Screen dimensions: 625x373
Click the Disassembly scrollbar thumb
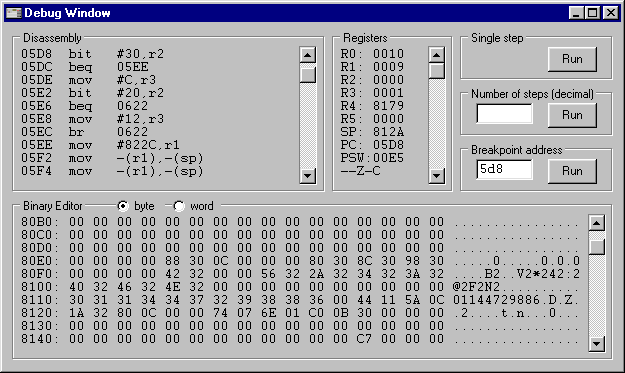pyautogui.click(x=308, y=74)
